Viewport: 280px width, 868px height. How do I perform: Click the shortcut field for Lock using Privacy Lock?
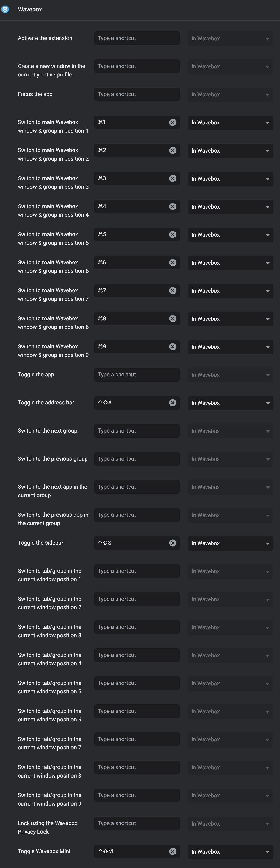tap(137, 823)
